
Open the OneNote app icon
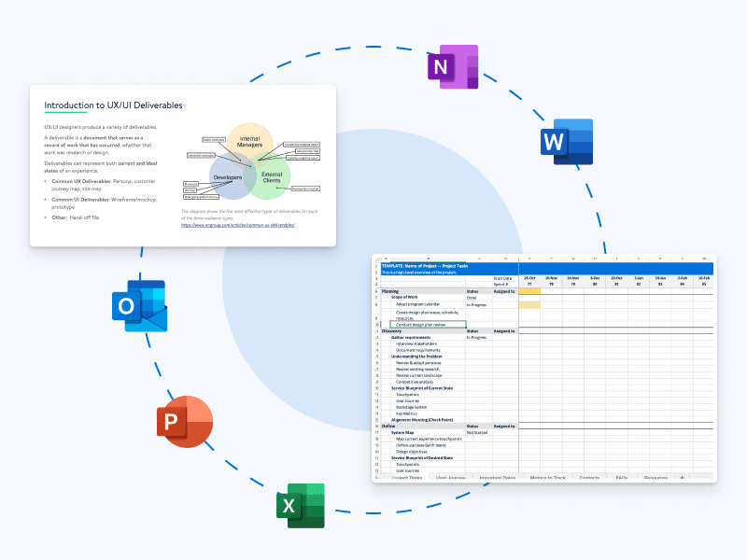[453, 66]
